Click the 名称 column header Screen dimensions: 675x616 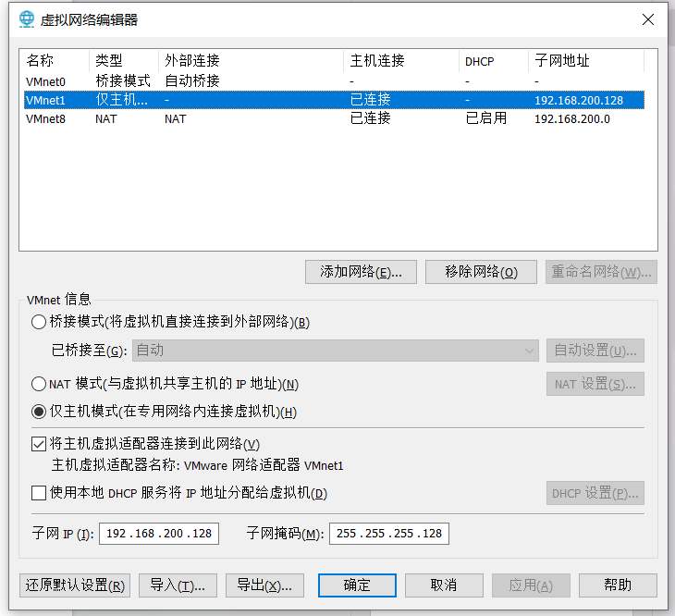point(56,61)
